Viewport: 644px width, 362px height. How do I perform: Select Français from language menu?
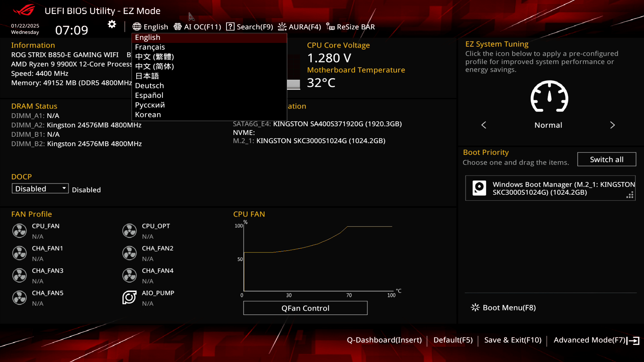[x=150, y=46]
